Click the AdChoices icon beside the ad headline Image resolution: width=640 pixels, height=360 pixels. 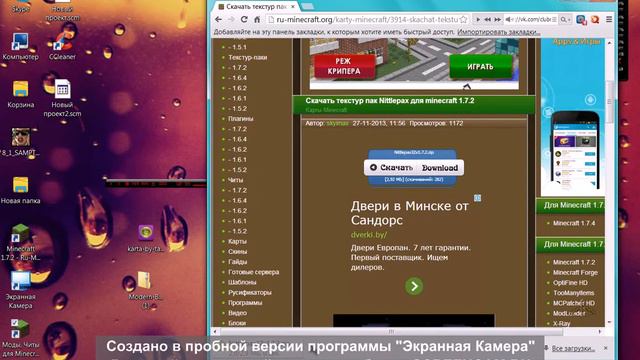point(477,198)
